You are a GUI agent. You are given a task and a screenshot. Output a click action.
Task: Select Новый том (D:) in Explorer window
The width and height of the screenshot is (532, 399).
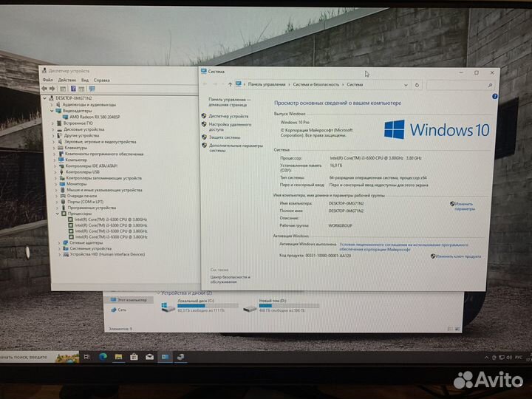point(282,305)
